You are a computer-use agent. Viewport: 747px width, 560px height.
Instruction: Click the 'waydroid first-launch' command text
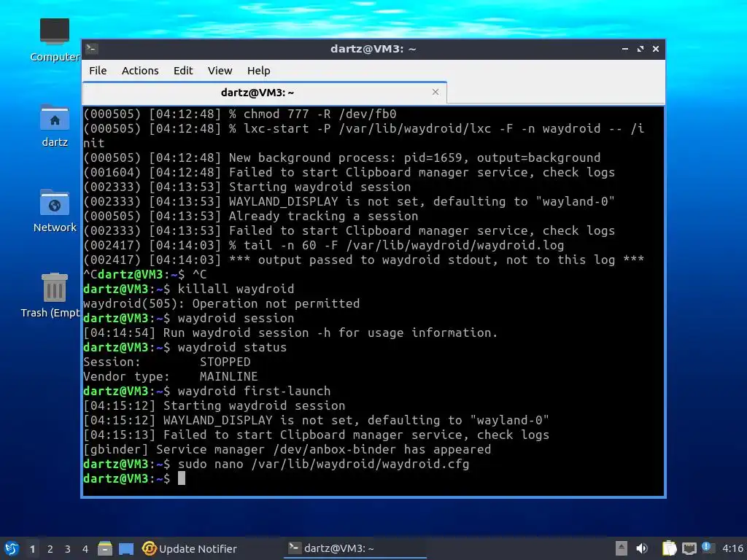click(254, 391)
